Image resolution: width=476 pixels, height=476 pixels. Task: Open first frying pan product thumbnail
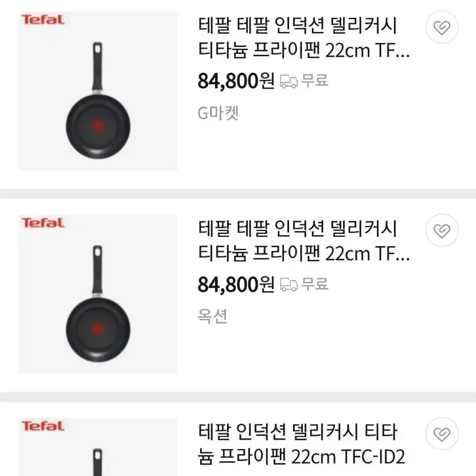pos(98,91)
